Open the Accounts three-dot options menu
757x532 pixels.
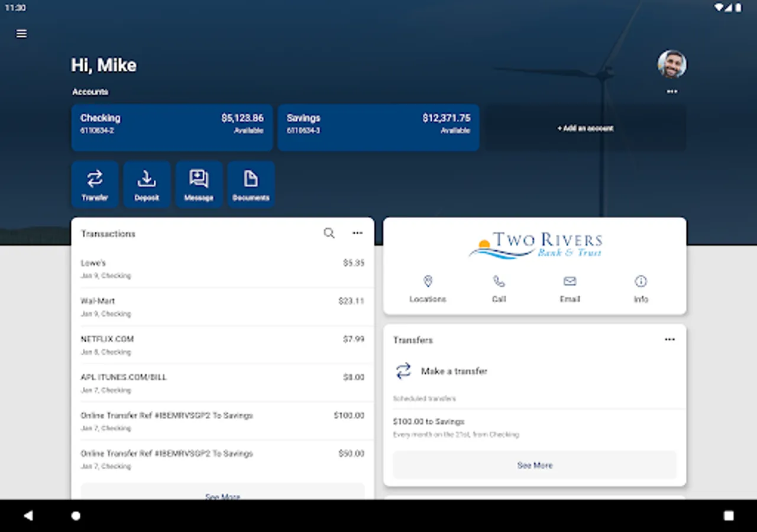pyautogui.click(x=672, y=92)
